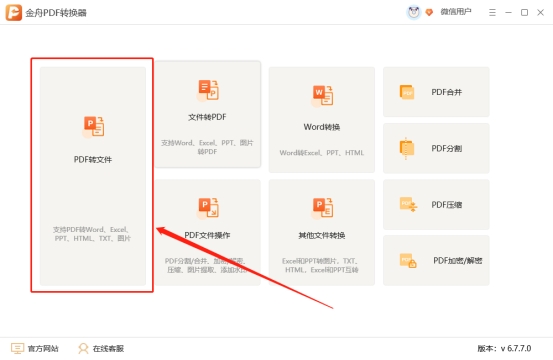Open the PDF文件操作 card
Viewport: 553px width, 360px height.
click(208, 232)
